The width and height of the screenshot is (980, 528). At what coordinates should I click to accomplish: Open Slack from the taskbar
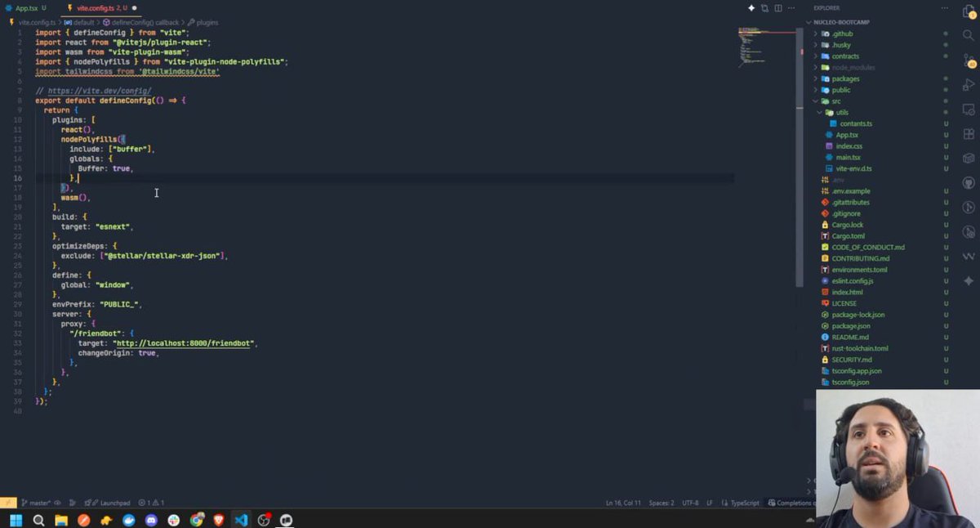click(174, 520)
